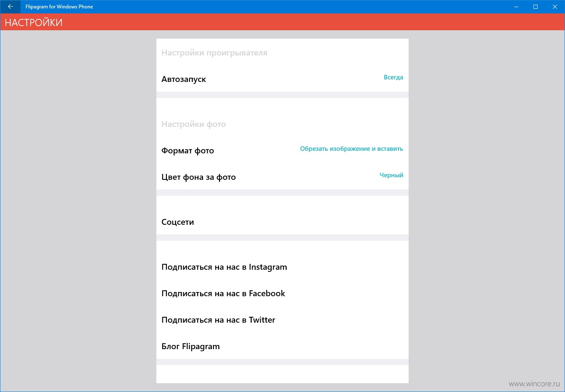Change the Всегда autoplay value
Image resolution: width=565 pixels, height=392 pixels.
[393, 77]
